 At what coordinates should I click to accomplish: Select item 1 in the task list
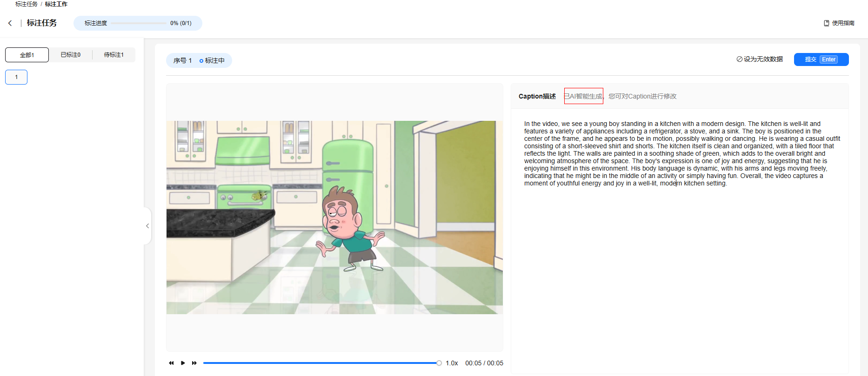click(x=16, y=77)
